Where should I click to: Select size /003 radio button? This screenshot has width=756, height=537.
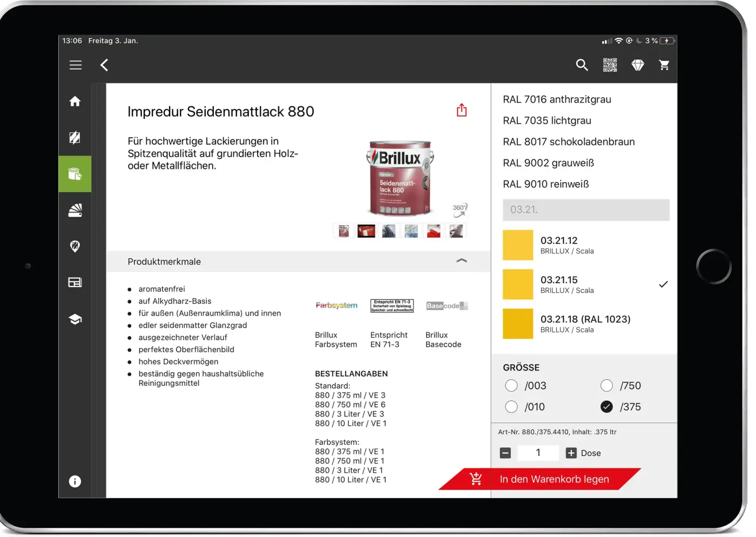click(x=511, y=386)
